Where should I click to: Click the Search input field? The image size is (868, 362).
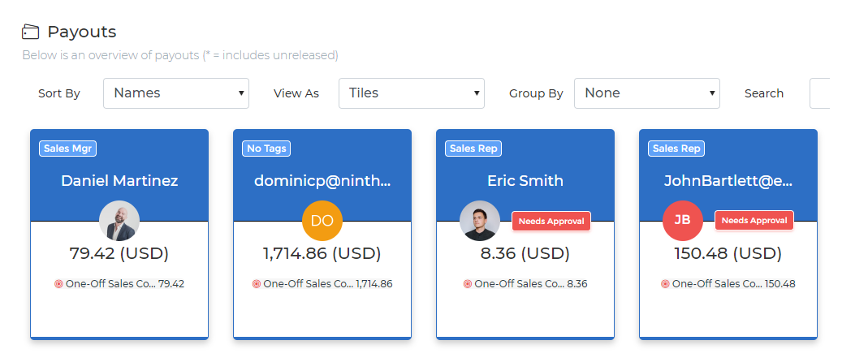(820, 93)
